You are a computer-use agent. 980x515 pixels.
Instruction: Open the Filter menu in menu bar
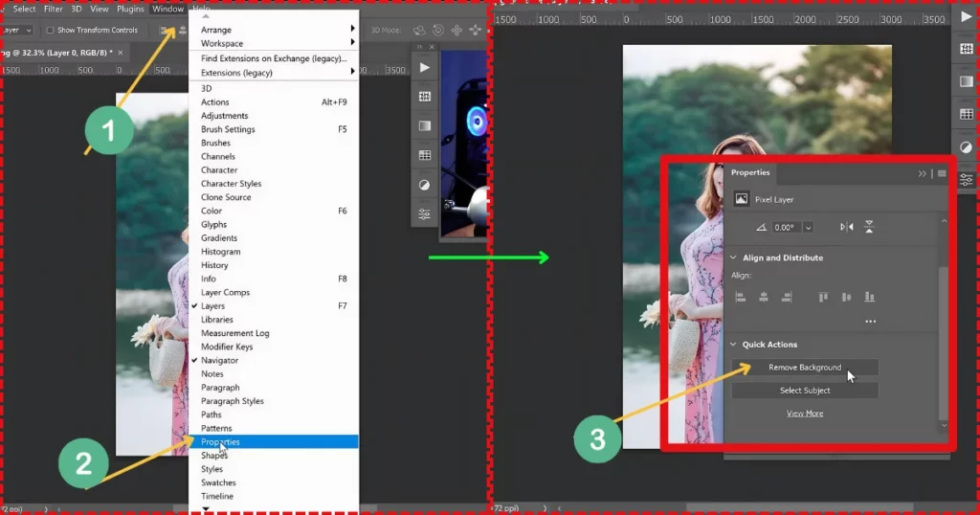(x=54, y=9)
